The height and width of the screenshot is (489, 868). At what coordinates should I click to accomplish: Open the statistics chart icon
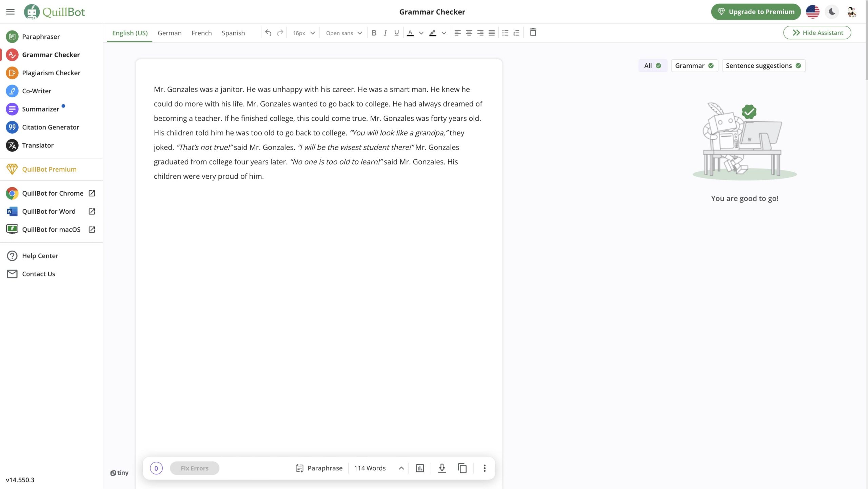point(420,468)
